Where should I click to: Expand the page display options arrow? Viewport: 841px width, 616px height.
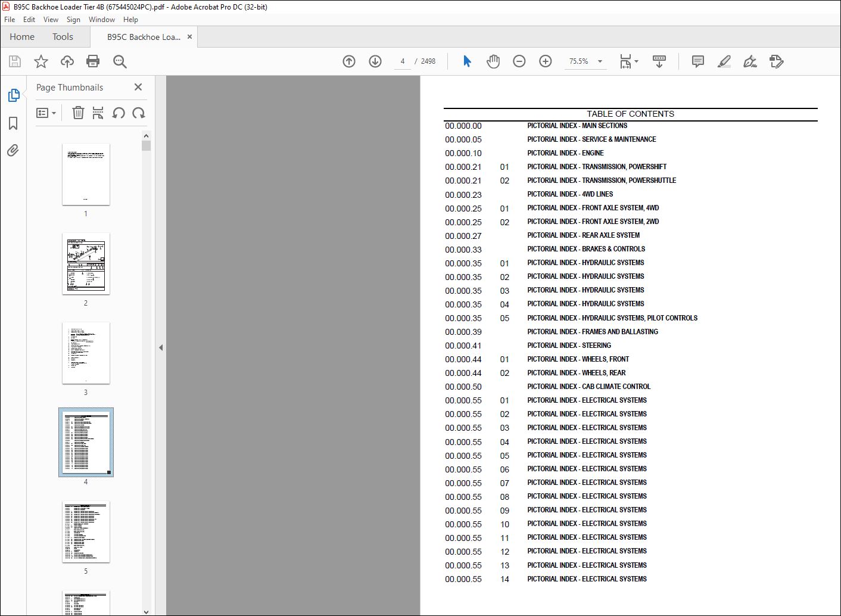click(x=637, y=61)
